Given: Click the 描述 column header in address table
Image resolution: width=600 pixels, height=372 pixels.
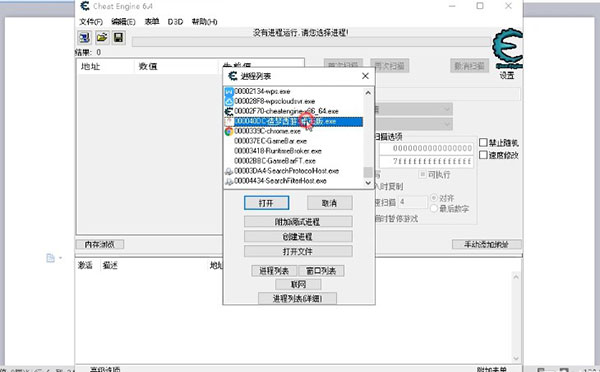Looking at the screenshot, I should (110, 265).
